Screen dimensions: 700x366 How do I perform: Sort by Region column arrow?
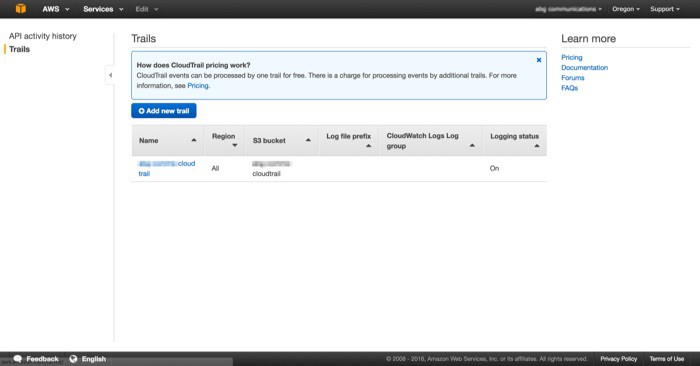click(234, 145)
